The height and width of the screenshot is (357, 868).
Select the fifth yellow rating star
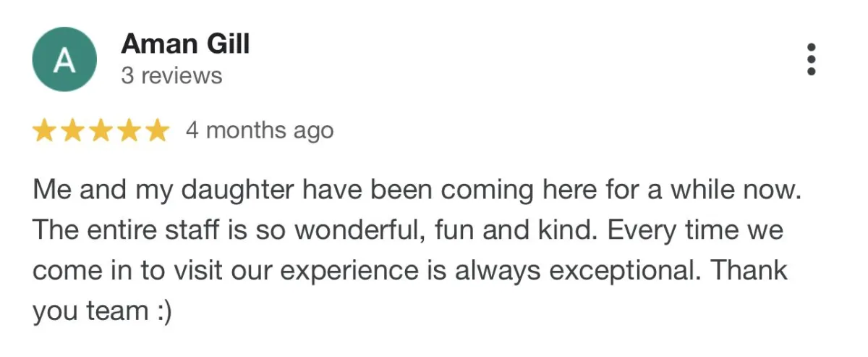pos(155,131)
